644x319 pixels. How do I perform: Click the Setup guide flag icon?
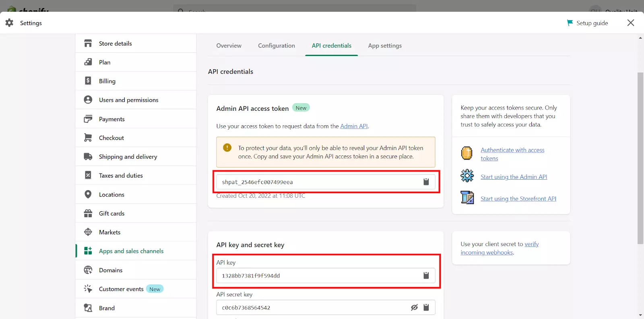570,23
